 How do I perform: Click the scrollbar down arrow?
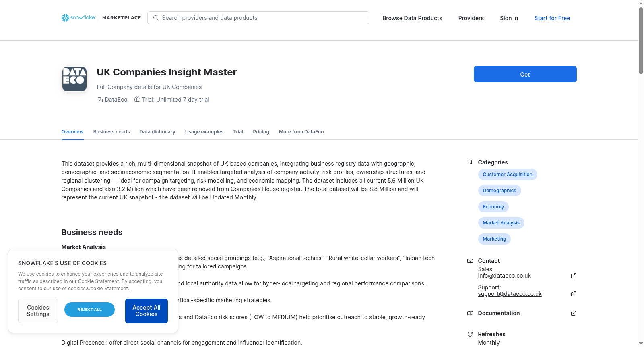[641, 343]
